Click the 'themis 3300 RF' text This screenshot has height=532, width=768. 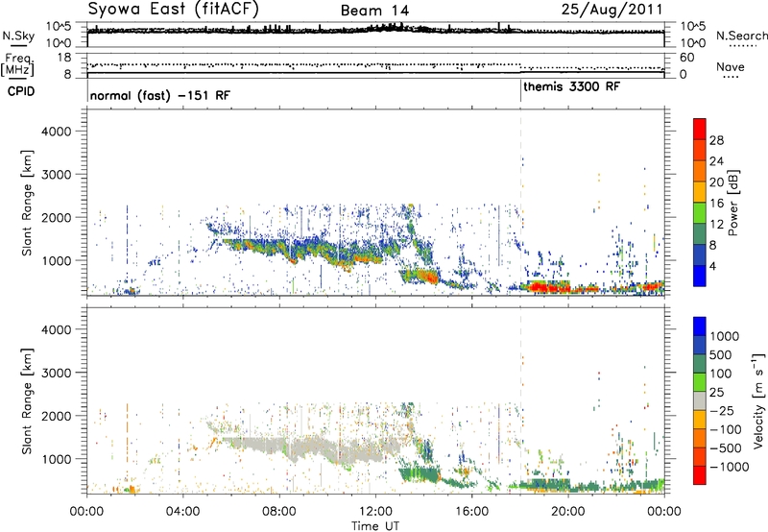click(x=571, y=86)
